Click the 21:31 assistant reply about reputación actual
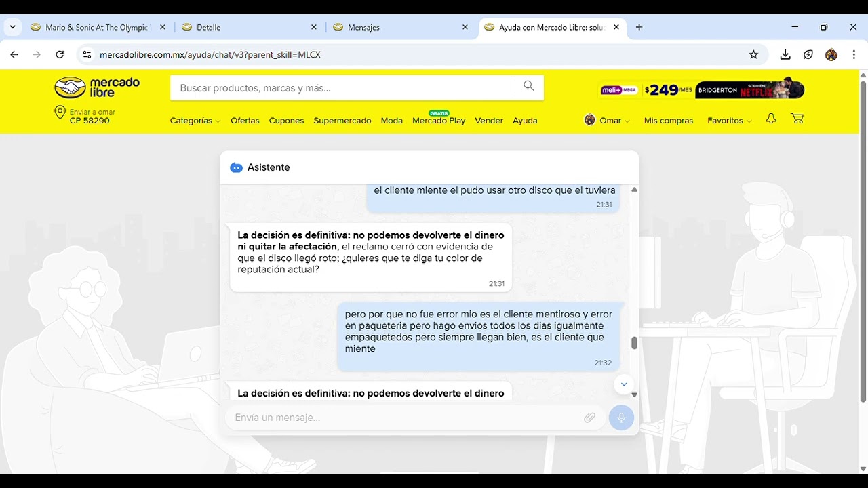The image size is (868, 488). tap(371, 258)
